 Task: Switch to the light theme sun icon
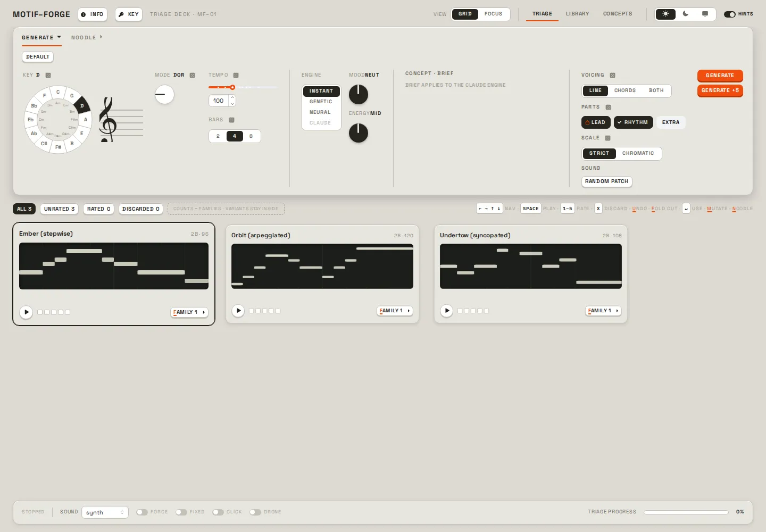(665, 14)
